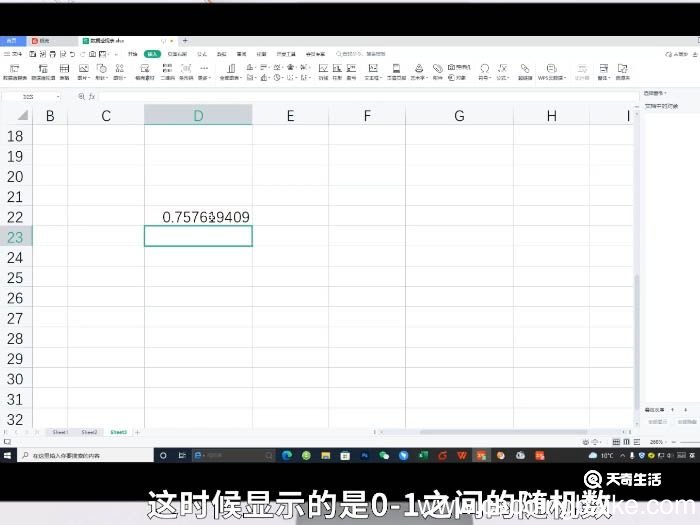Open the WordArt dropdown
Screen dimensions: 700x525
(419, 71)
